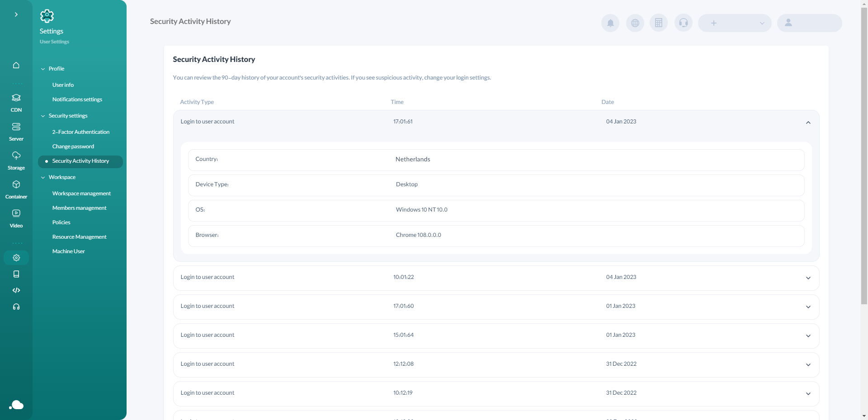The image size is (868, 420).
Task: Open the Storage section icon
Action: pos(16,156)
